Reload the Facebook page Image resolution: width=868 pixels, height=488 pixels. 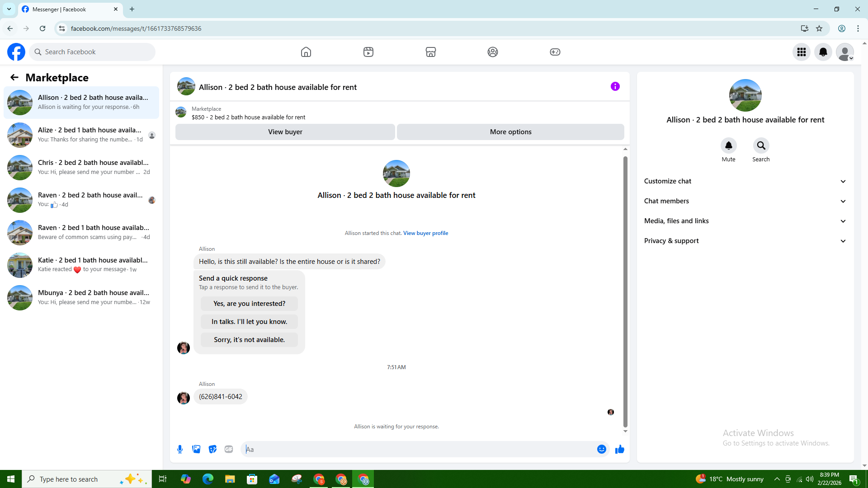pos(42,28)
